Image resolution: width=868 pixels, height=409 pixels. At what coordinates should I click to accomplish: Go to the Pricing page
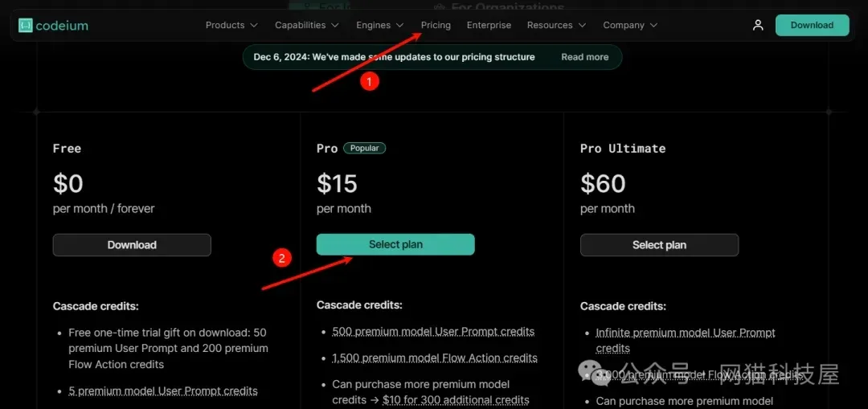[436, 25]
